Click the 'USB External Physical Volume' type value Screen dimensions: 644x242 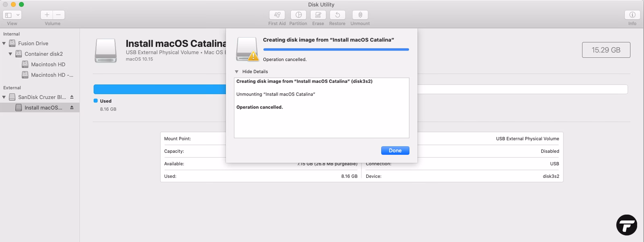[527, 139]
